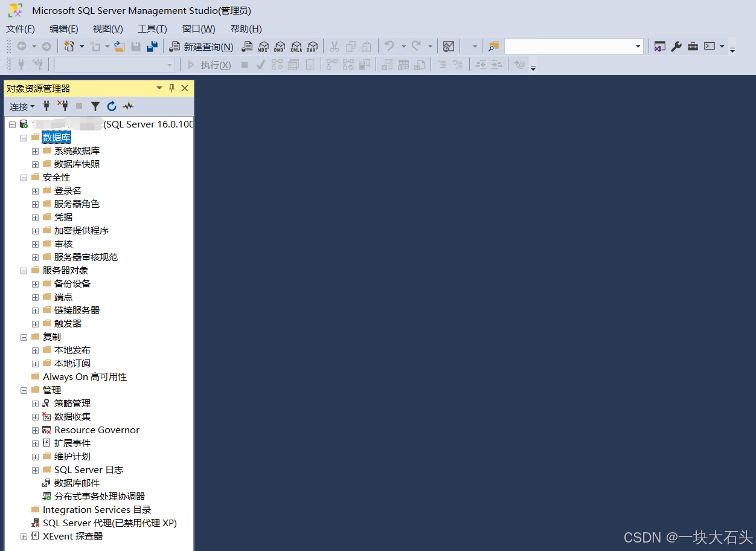Select the Always On 高可用性 item
The height and width of the screenshot is (551, 756).
[85, 377]
